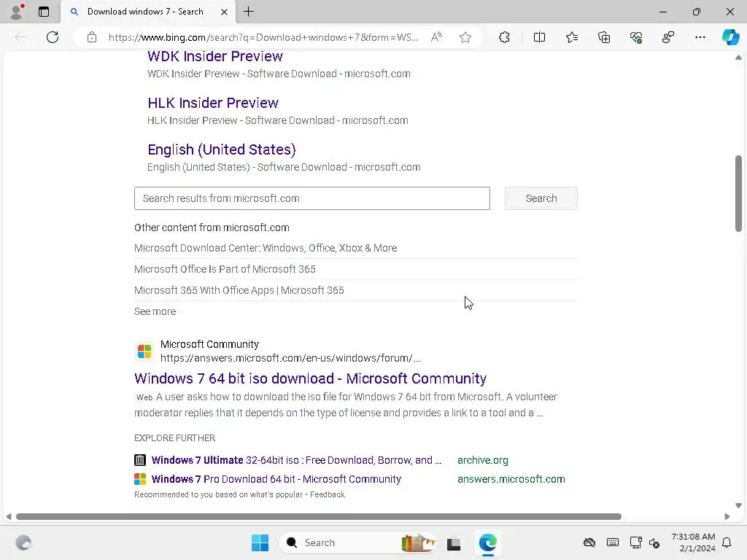The image size is (747, 560).
Task: Open Microsoft Office Is Part of Microsoft 365
Action: tap(225, 269)
